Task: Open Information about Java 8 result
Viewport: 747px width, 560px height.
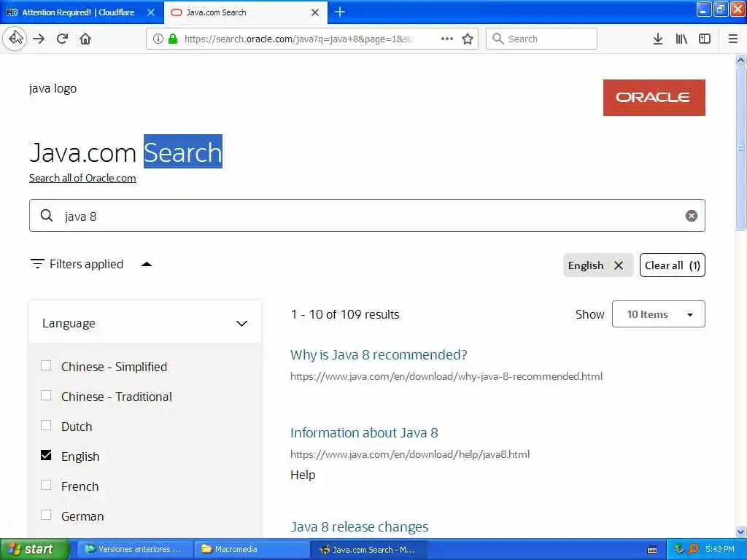Action: coord(364,433)
